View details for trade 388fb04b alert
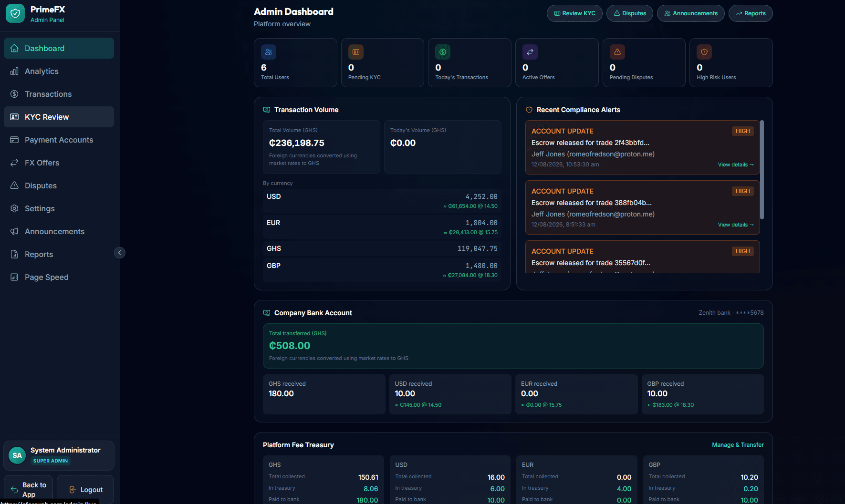 pyautogui.click(x=736, y=225)
